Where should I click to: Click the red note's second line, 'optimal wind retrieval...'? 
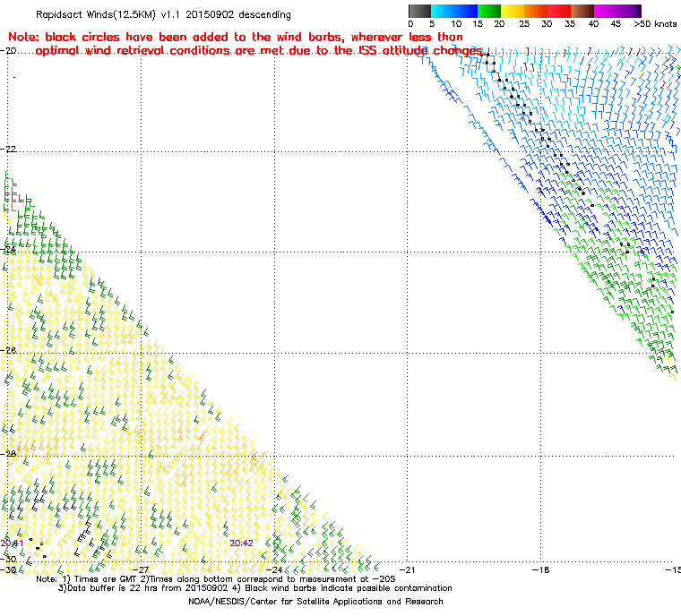pyautogui.click(x=259, y=51)
